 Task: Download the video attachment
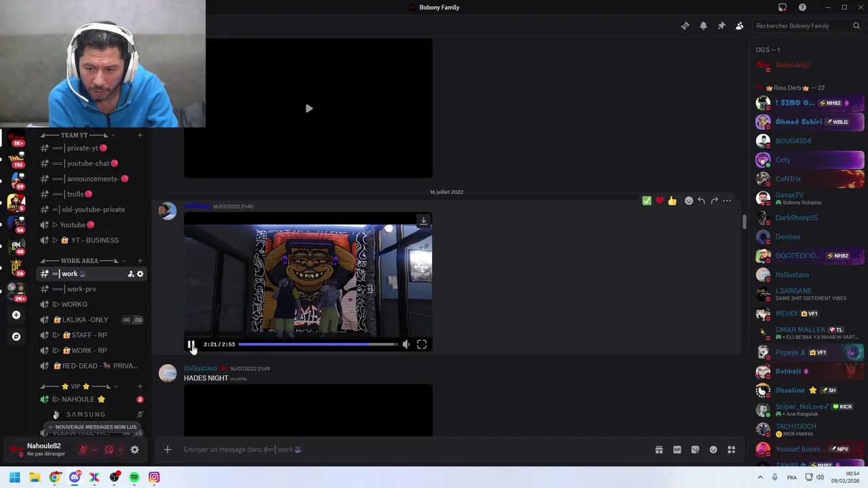(x=423, y=220)
